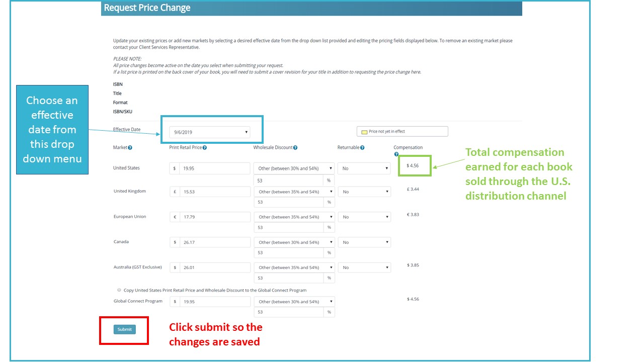The image size is (644, 362).
Task: Click Canada discount percent field
Action: 289,252
